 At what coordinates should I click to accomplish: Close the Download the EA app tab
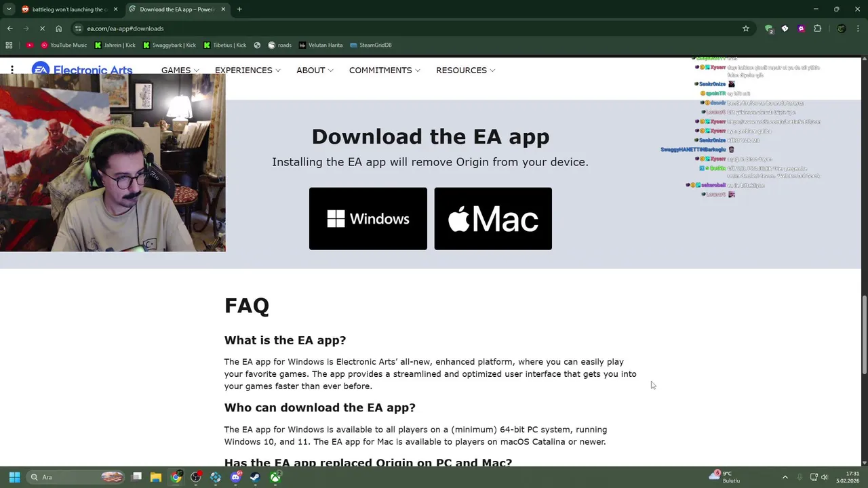(223, 9)
